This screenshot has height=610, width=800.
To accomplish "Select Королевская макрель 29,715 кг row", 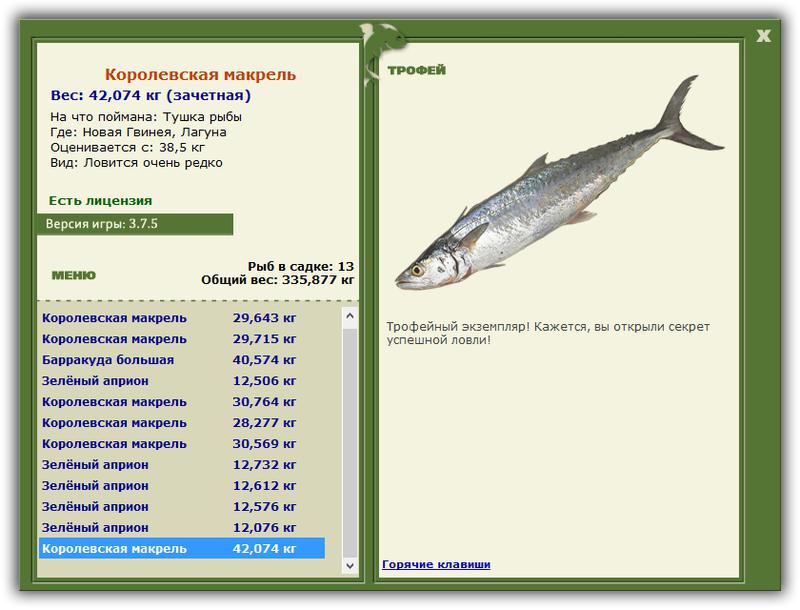I will [182, 339].
